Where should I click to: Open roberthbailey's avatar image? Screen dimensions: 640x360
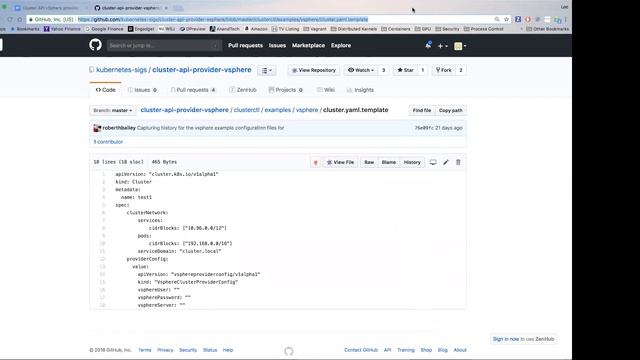pyautogui.click(x=97, y=128)
